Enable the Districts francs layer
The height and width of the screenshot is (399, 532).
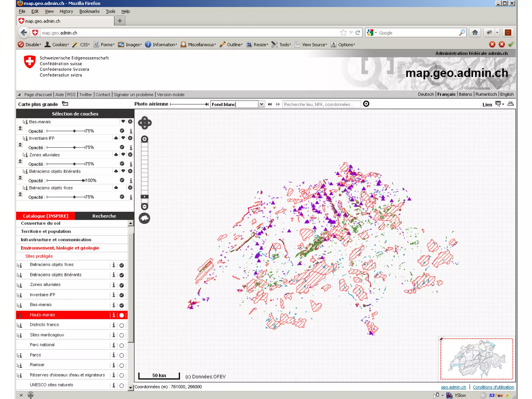pyautogui.click(x=122, y=325)
